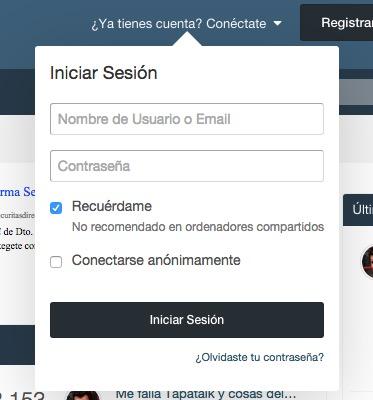Open the "¿Ya tienes cuenta? Conéctate" dropdown
The image size is (373, 400).
(x=187, y=24)
